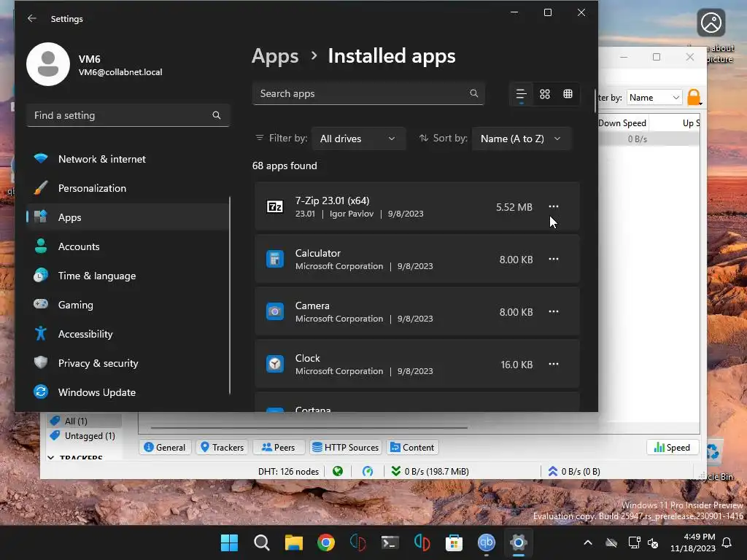
Task: Select Apps in the settings sidebar
Action: [128, 217]
